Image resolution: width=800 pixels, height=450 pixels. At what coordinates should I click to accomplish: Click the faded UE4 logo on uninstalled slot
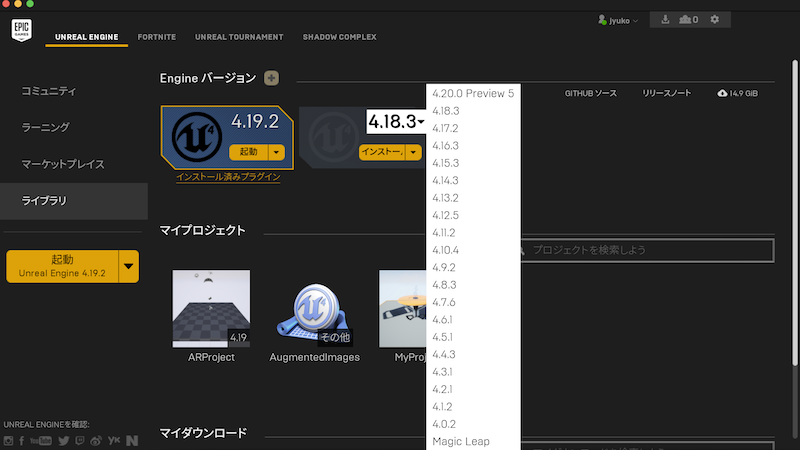(333, 137)
